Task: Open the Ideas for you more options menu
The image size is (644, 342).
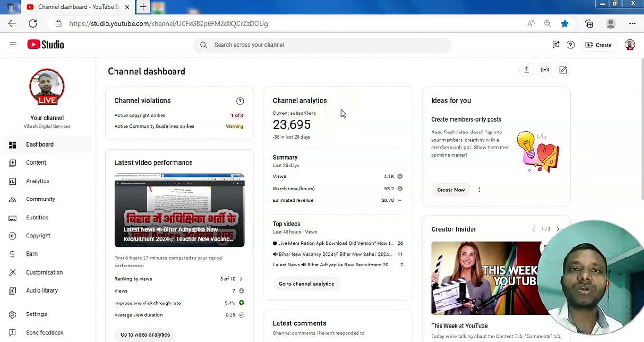Action: pyautogui.click(x=479, y=190)
